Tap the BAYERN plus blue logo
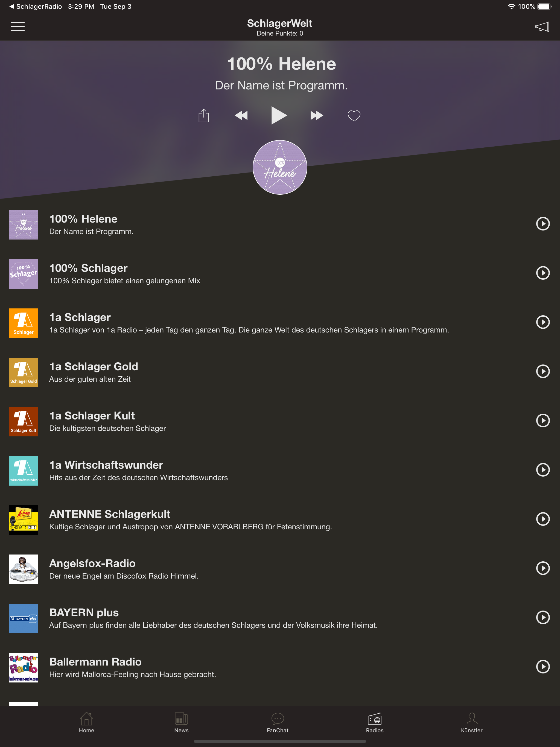The image size is (560, 747). pyautogui.click(x=23, y=618)
